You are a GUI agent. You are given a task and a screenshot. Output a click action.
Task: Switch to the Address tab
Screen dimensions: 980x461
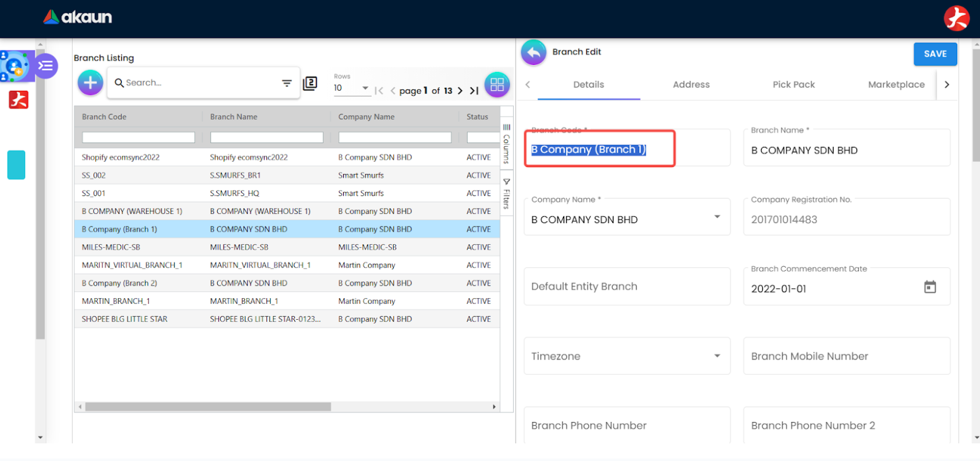[x=690, y=84]
